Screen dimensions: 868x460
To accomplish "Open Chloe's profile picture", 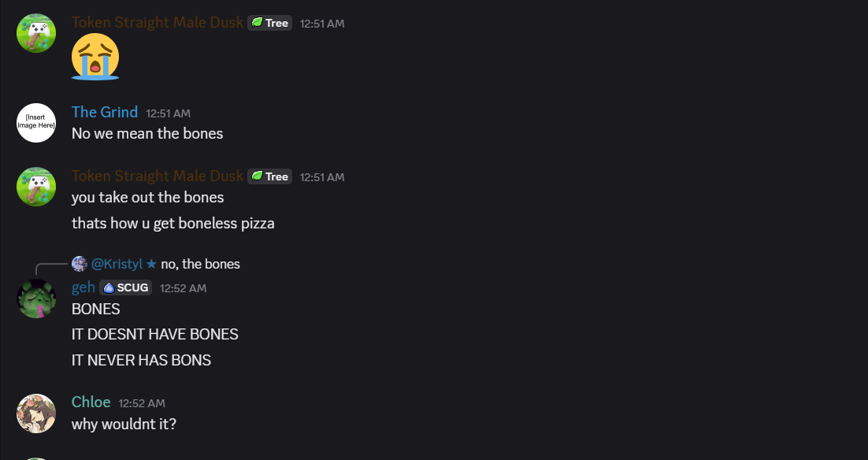I will (36, 414).
